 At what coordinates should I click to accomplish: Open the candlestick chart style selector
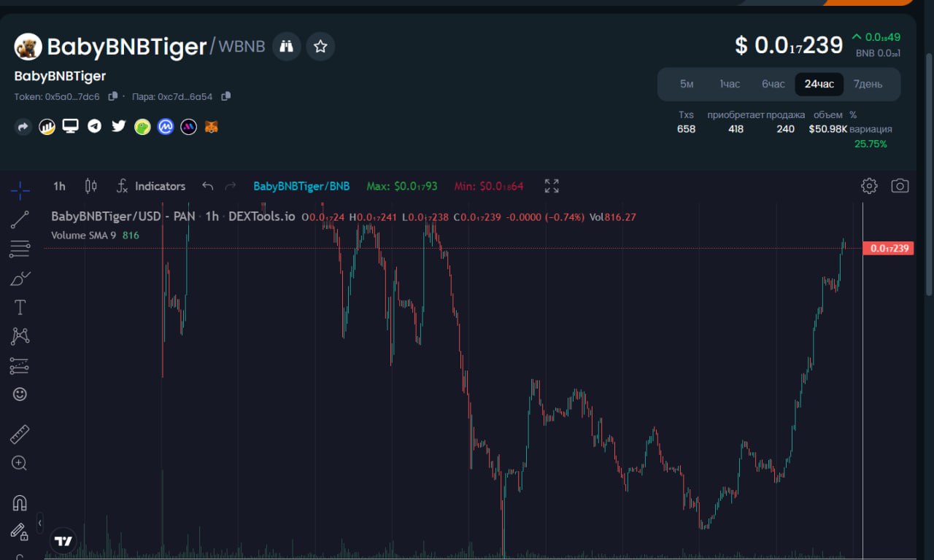pos(90,186)
